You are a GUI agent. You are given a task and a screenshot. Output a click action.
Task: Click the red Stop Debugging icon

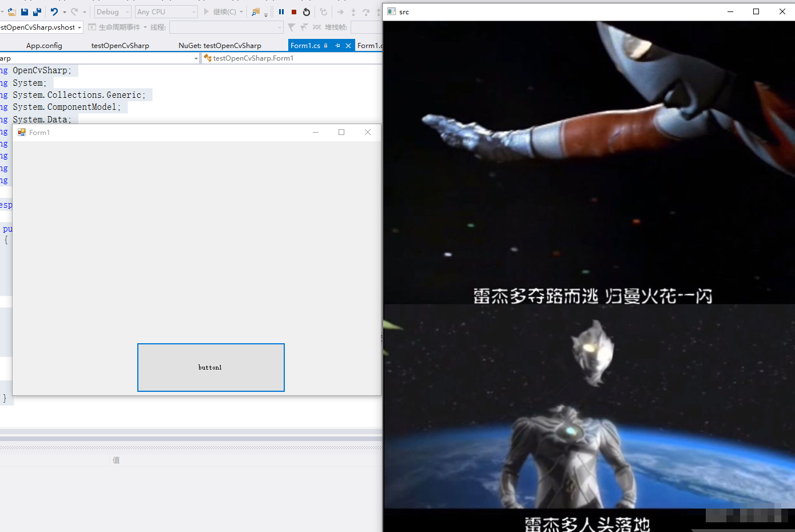click(294, 11)
